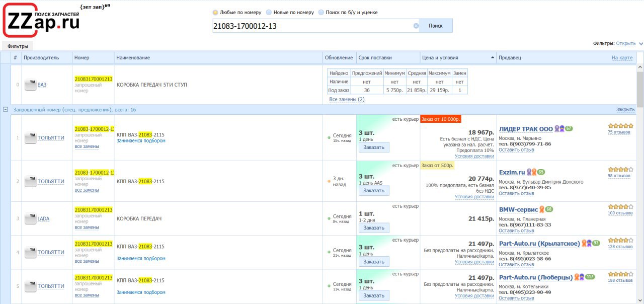The image size is (644, 304).
Task: Sort by the Обновление column header
Action: pos(339,57)
